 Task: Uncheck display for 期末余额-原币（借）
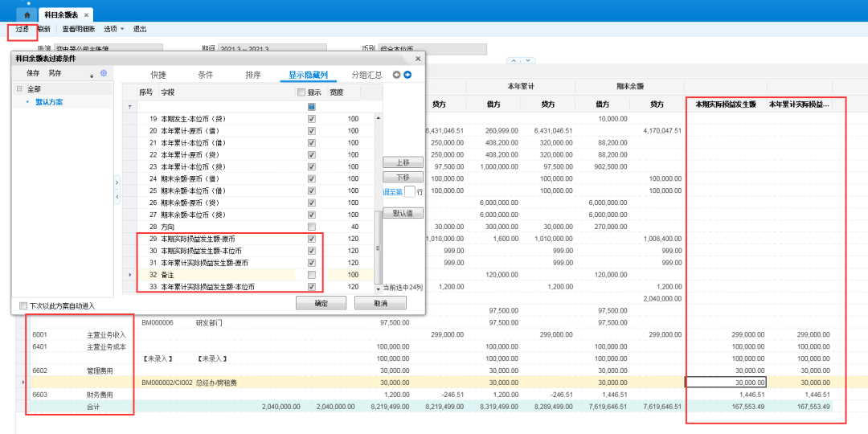(312, 178)
